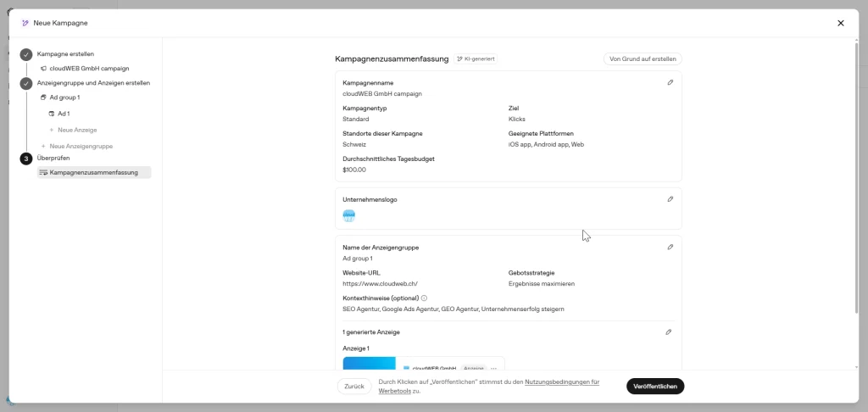Click Von Grund auf erstellen button
The image size is (868, 412).
(x=643, y=58)
